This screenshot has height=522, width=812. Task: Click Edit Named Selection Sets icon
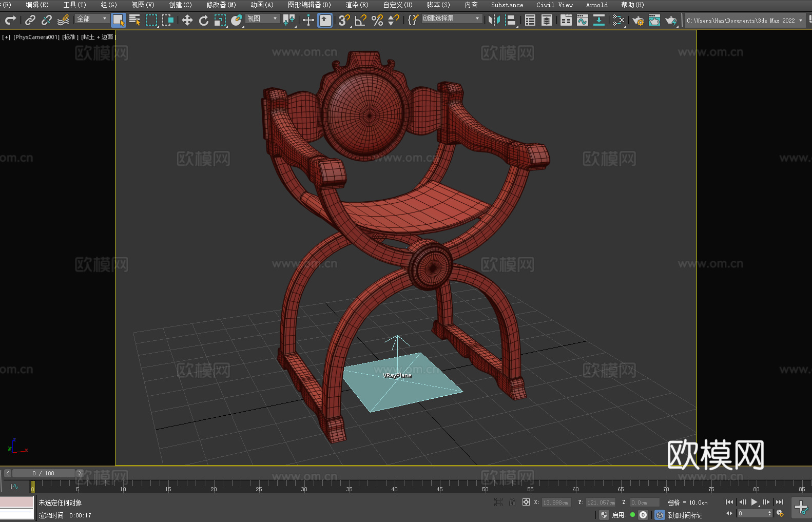pyautogui.click(x=413, y=20)
